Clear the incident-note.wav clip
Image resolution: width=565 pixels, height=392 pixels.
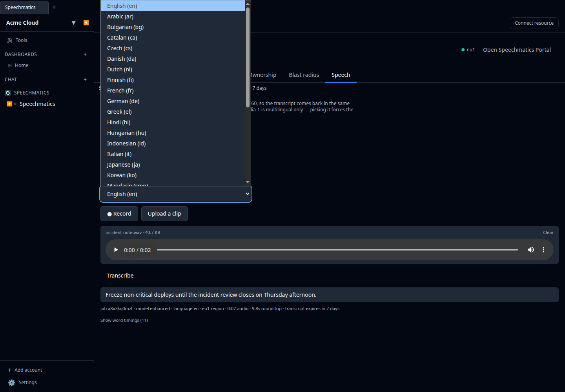(x=548, y=232)
